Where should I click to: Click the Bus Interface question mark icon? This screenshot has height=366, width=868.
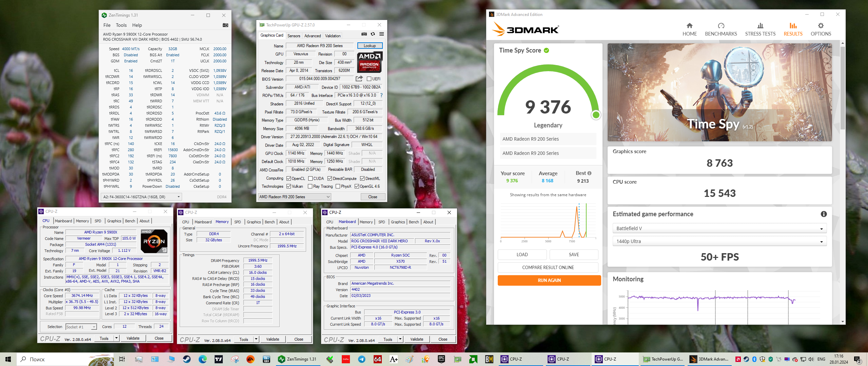coord(381,95)
